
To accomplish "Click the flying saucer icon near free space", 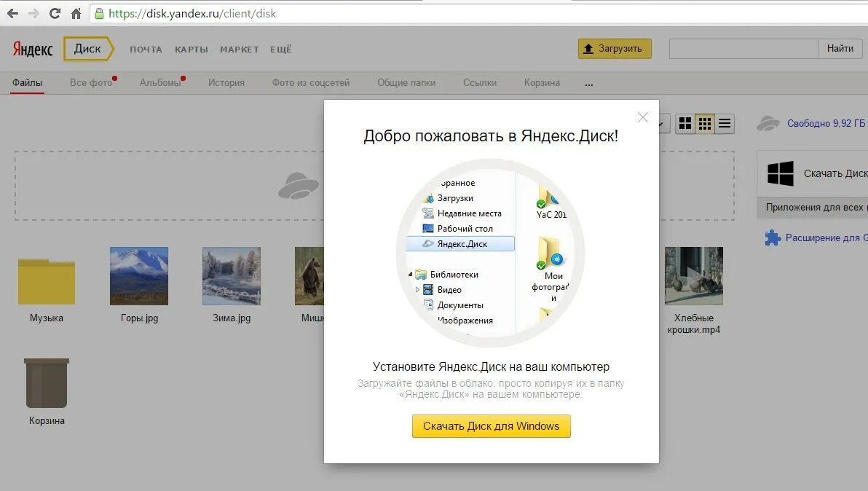I will pos(768,123).
